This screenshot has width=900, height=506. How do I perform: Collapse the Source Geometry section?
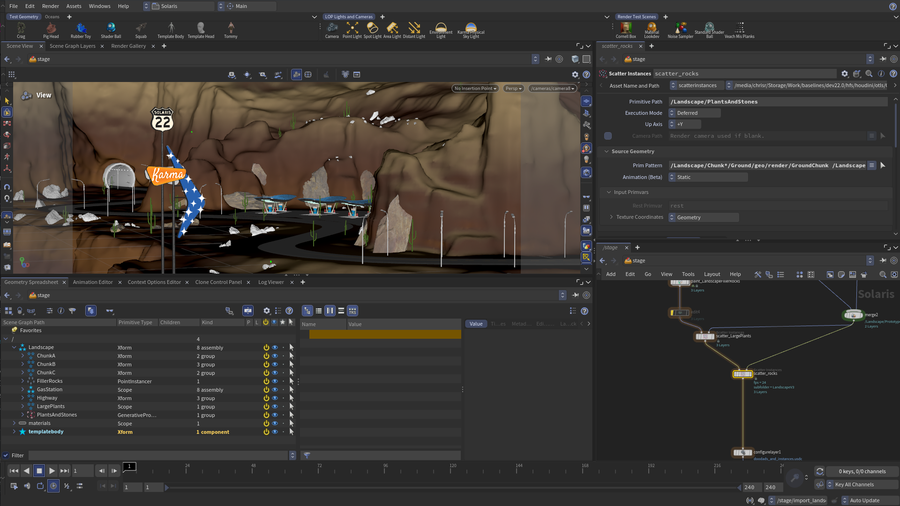tap(607, 151)
